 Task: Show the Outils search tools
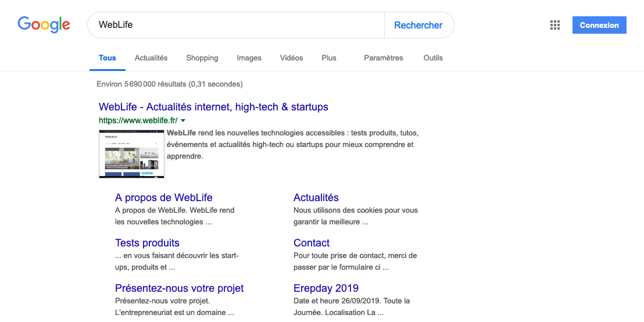point(433,58)
